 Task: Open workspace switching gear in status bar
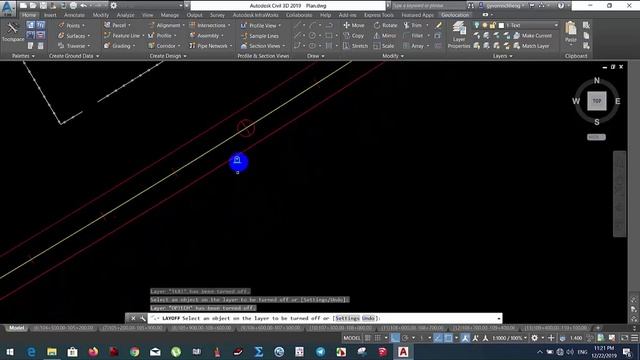[x=534, y=338]
